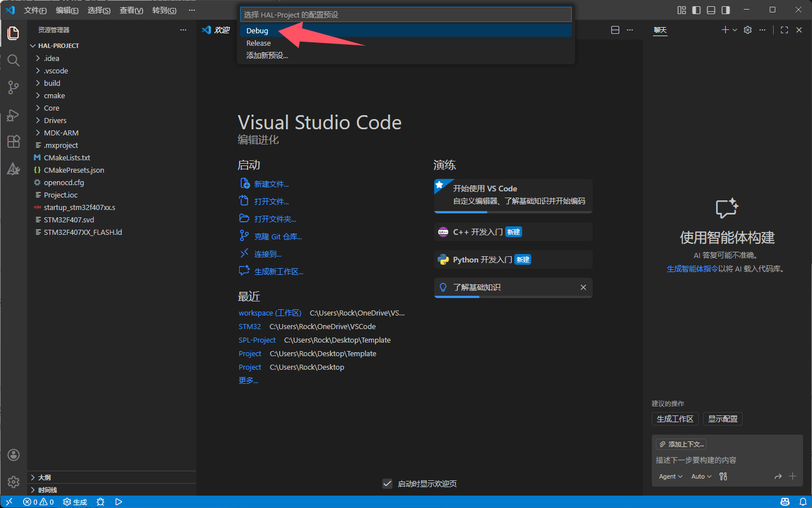Open the Extensions view

pyautogui.click(x=14, y=142)
